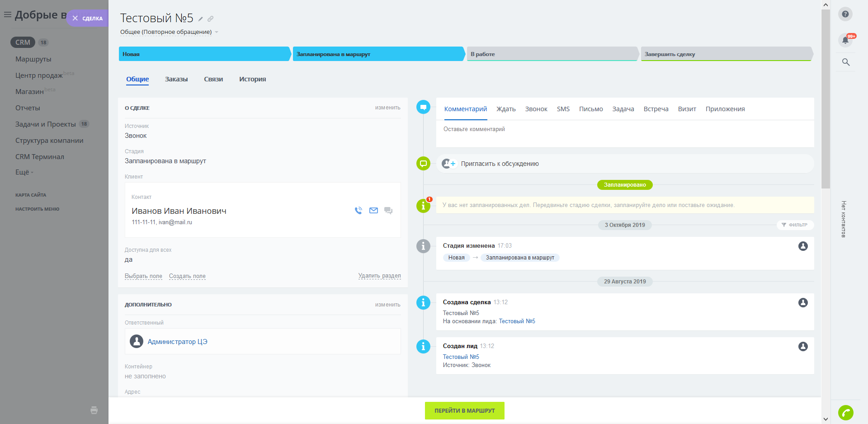
Task: Send email to contact via envelope icon
Action: [373, 210]
